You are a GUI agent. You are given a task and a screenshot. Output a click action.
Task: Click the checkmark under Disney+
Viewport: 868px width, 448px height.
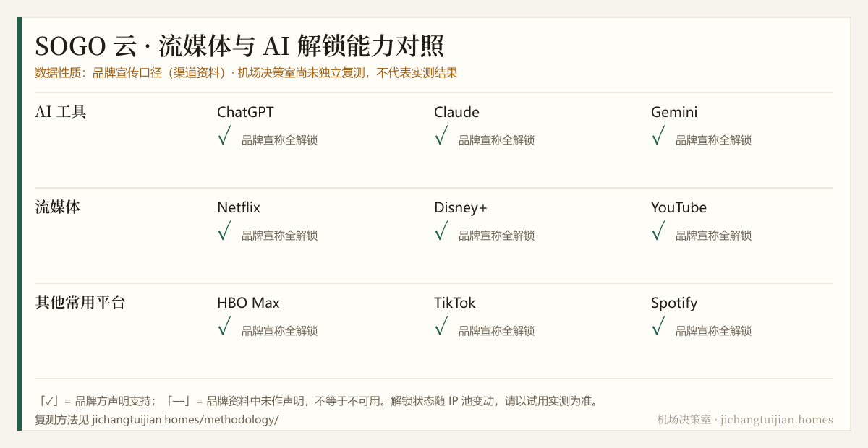click(441, 231)
